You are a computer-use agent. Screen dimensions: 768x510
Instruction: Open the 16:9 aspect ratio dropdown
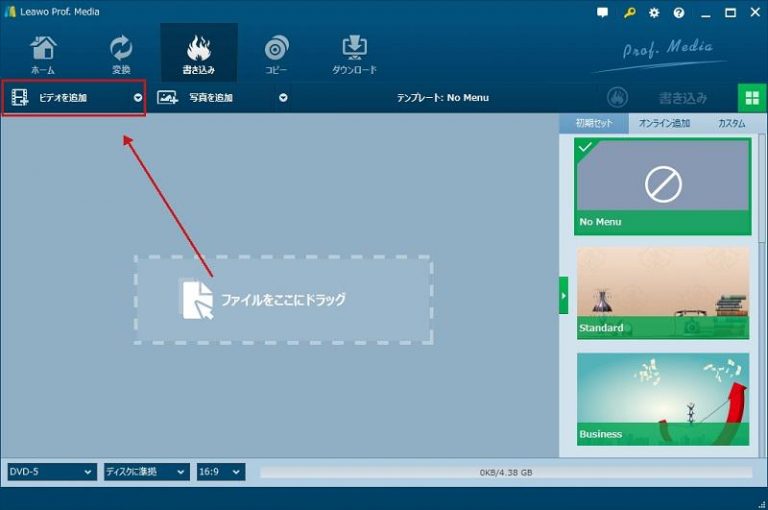click(221, 472)
